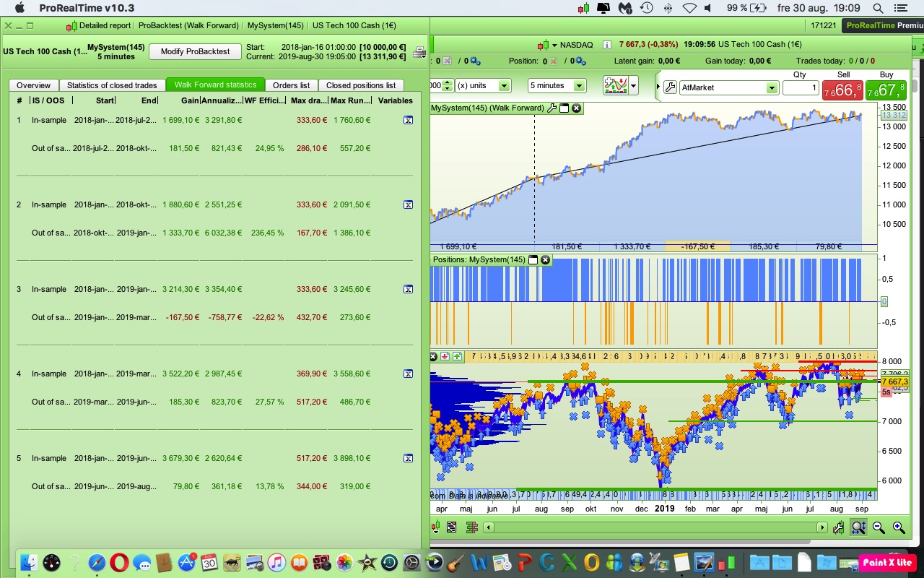Click the zoom-out magnifier below the chart
The image size is (924, 578).
pos(879,527)
